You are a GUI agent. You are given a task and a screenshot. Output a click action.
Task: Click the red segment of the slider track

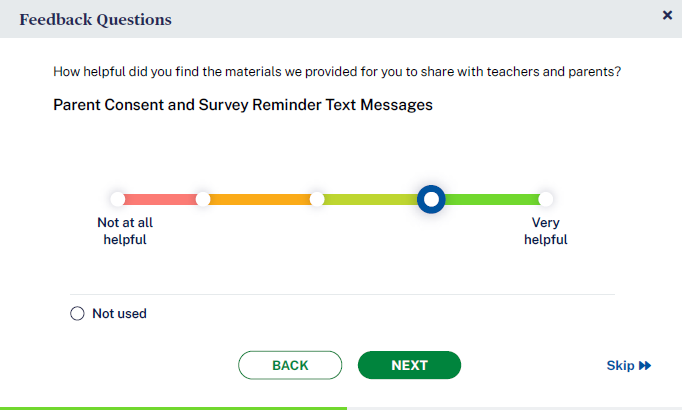click(160, 199)
